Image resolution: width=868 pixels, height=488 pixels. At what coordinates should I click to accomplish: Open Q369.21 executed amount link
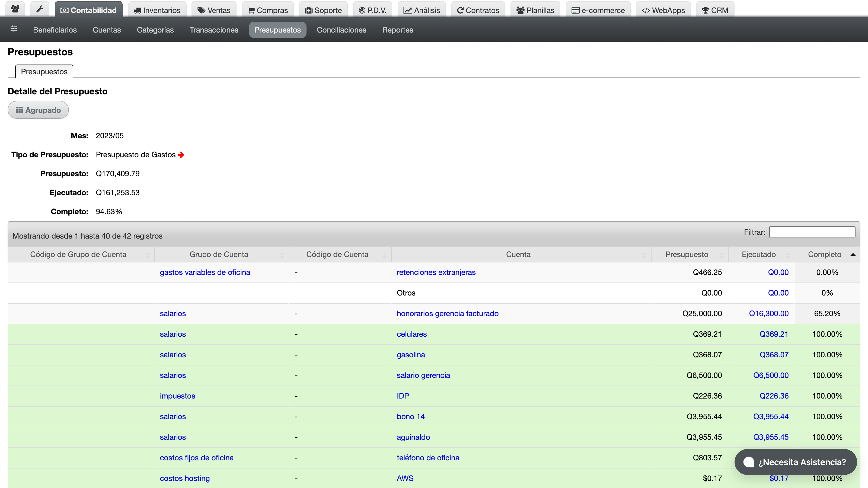tap(774, 334)
